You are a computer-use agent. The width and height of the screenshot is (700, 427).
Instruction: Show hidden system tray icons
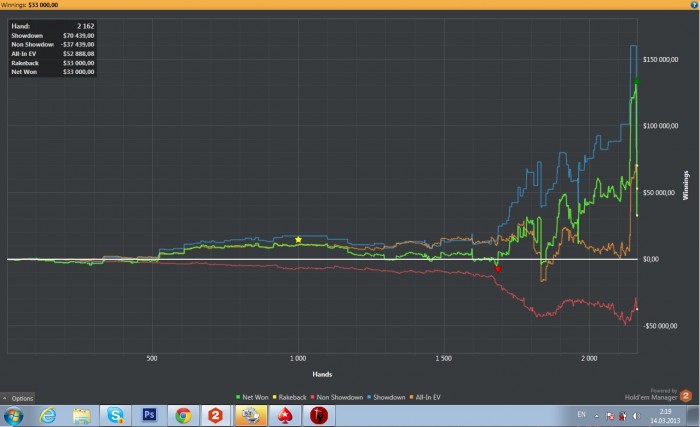[596, 416]
